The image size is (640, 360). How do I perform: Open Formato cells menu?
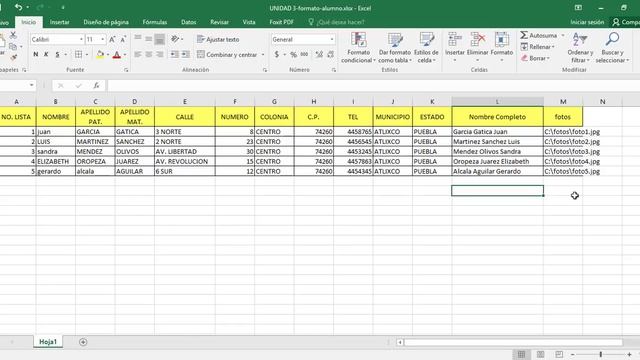pyautogui.click(x=502, y=47)
